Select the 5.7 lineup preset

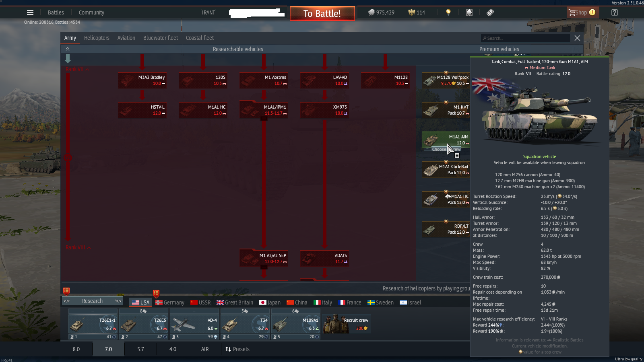pyautogui.click(x=140, y=349)
